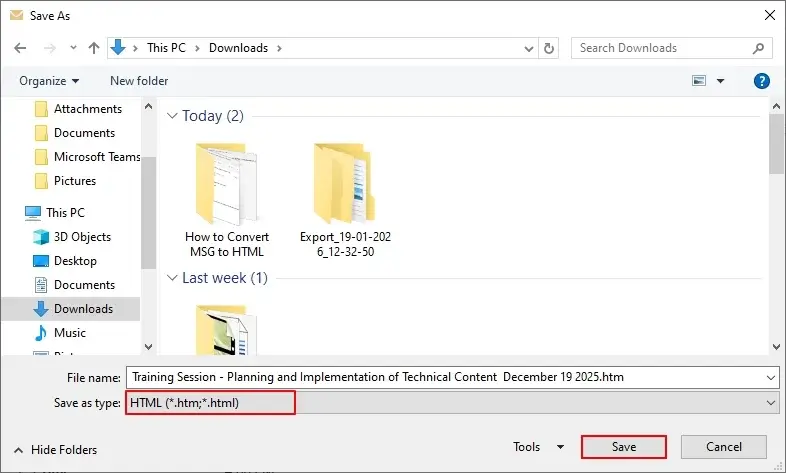Click the search magnifier icon
The image size is (786, 473).
[x=758, y=48]
